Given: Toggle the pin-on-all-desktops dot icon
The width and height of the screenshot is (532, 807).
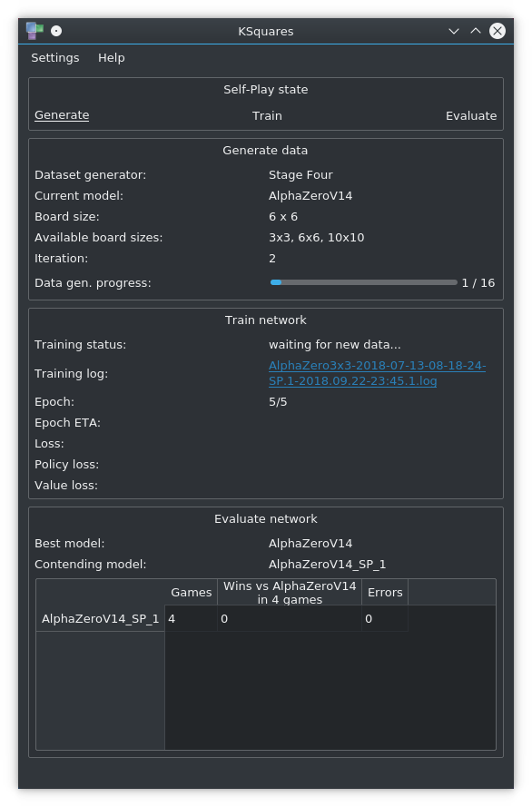Looking at the screenshot, I should pos(56,32).
